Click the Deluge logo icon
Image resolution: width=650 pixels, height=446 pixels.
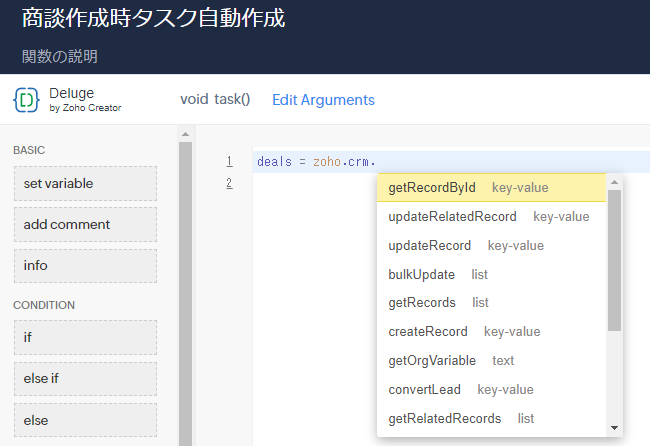tap(26, 100)
